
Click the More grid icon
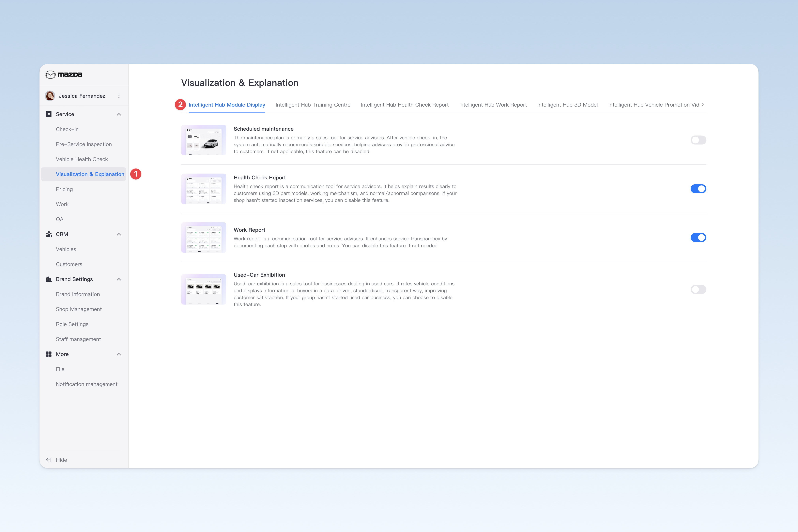(49, 354)
